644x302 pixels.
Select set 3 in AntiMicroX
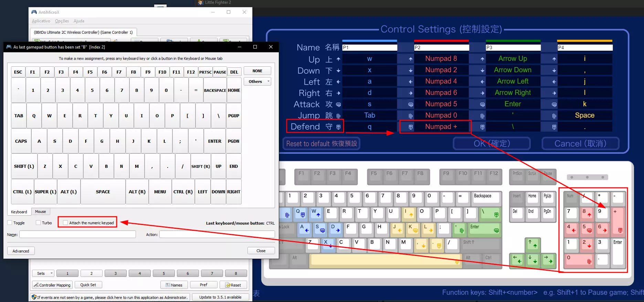(x=116, y=273)
